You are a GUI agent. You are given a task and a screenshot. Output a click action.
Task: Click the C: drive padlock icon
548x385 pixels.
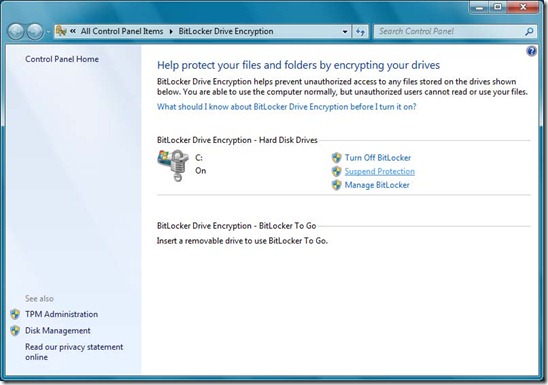pos(173,165)
